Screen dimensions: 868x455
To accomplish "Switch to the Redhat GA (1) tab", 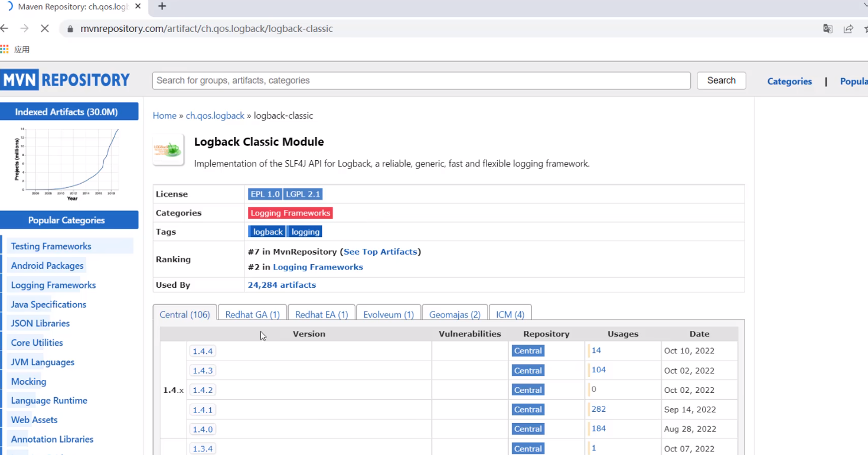I will tap(252, 314).
